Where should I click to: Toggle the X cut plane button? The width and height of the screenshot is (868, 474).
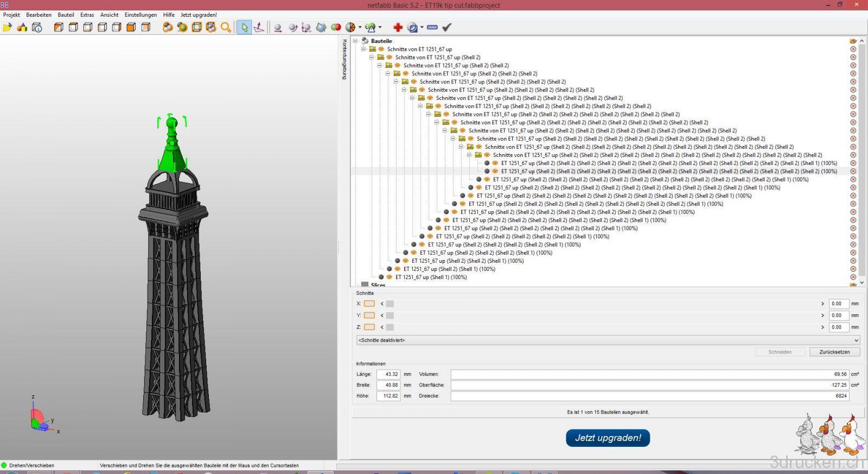[369, 304]
